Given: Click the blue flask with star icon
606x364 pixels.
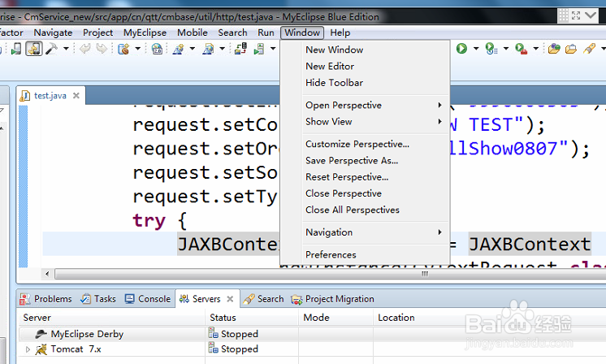Looking at the screenshot, I should (178, 49).
